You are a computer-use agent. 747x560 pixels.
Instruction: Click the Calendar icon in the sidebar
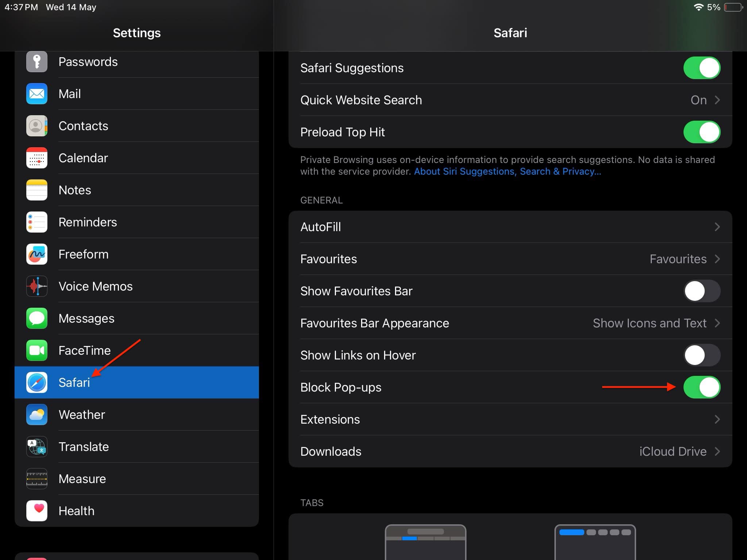coord(36,158)
